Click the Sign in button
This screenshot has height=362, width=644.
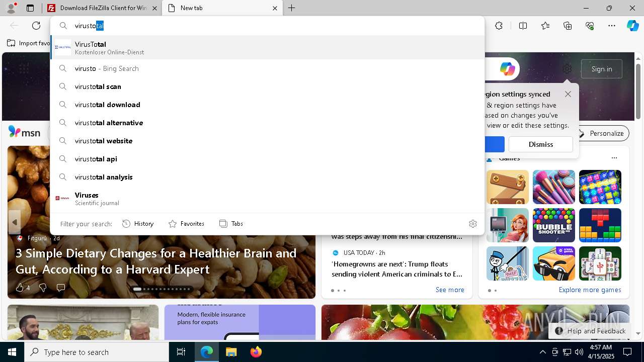click(602, 69)
